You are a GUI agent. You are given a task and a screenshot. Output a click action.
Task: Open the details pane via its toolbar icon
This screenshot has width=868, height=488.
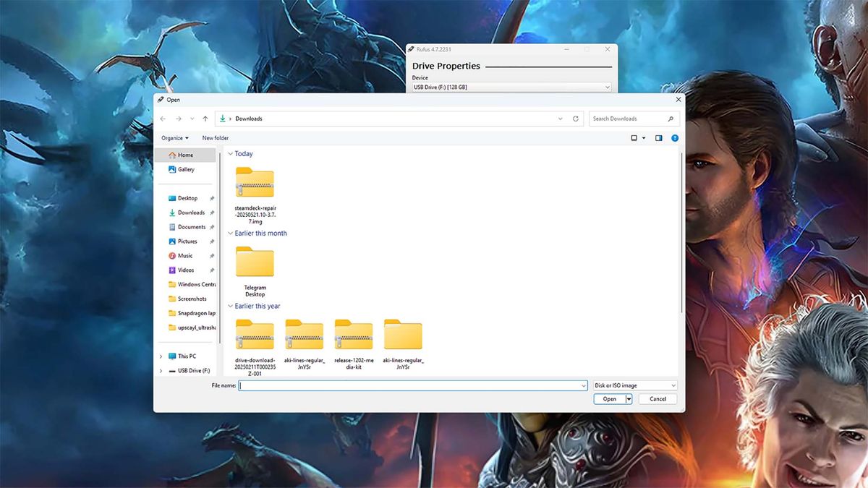659,138
